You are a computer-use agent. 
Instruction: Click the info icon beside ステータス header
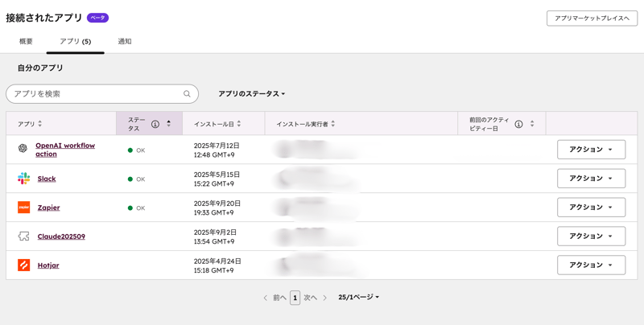[x=155, y=124]
